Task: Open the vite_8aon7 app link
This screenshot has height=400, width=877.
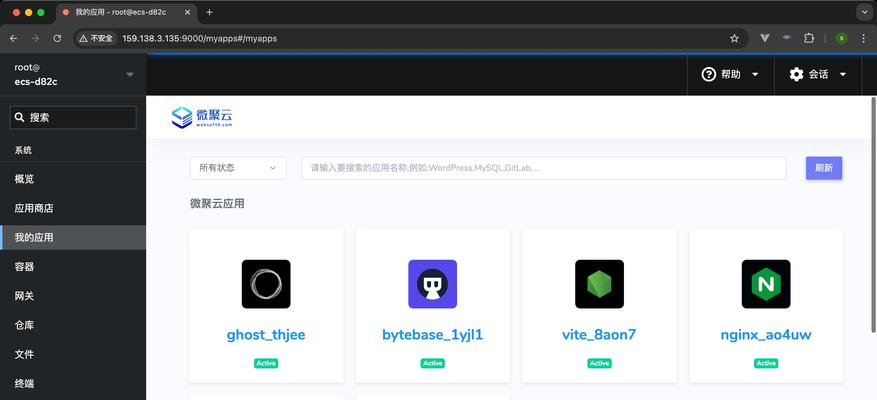Action: (x=599, y=335)
